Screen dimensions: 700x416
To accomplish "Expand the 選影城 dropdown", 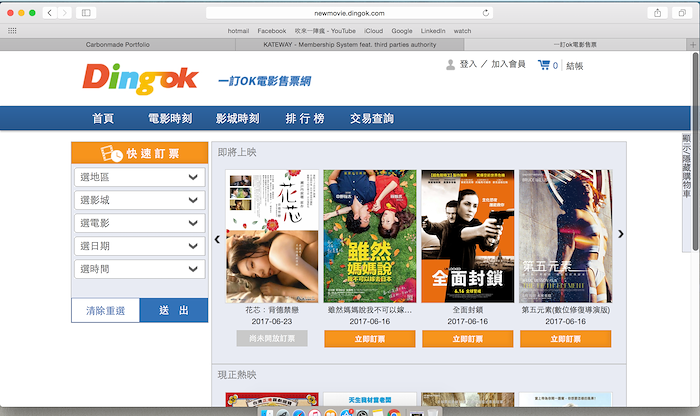I will 140,200.
